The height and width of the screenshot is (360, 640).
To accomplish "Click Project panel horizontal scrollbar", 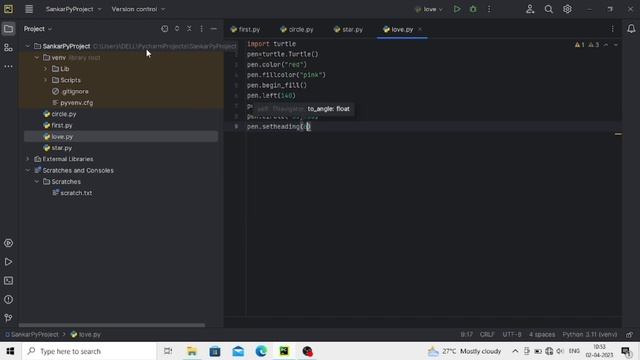I will 111,325.
